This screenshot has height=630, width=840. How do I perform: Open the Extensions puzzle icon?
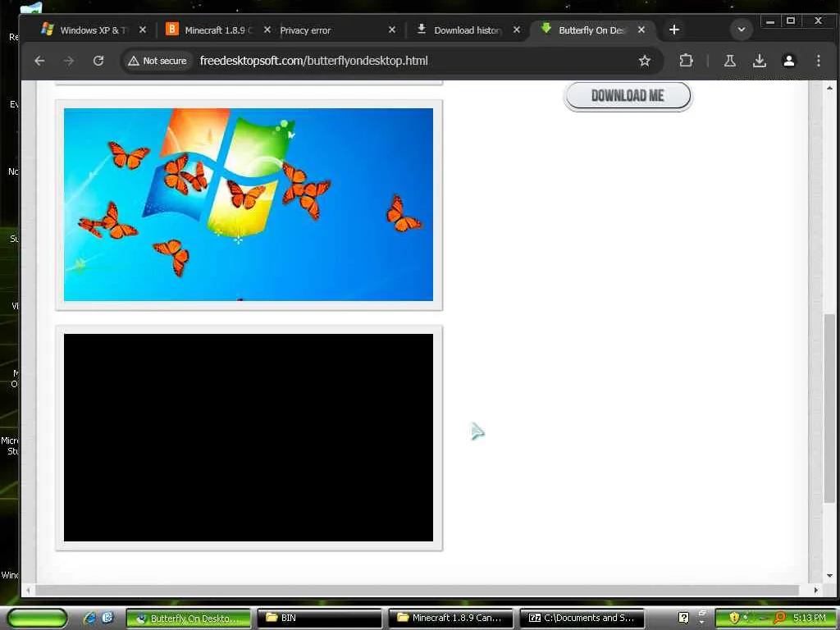pyautogui.click(x=687, y=61)
